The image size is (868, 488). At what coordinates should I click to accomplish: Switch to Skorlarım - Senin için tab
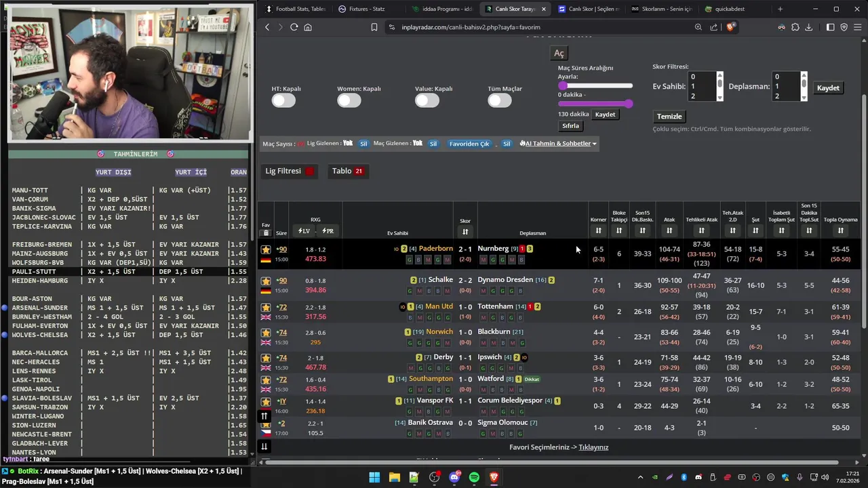click(x=661, y=9)
